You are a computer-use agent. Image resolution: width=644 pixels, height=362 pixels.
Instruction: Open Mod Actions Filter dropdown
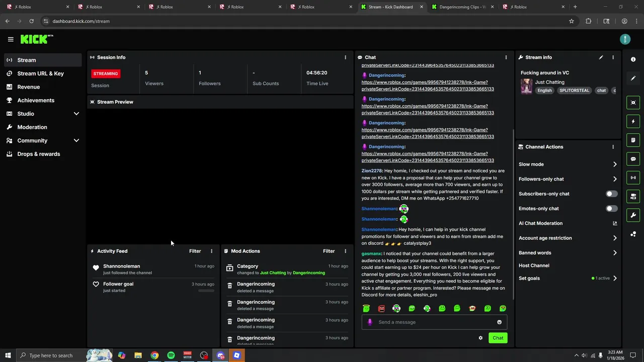pyautogui.click(x=329, y=251)
